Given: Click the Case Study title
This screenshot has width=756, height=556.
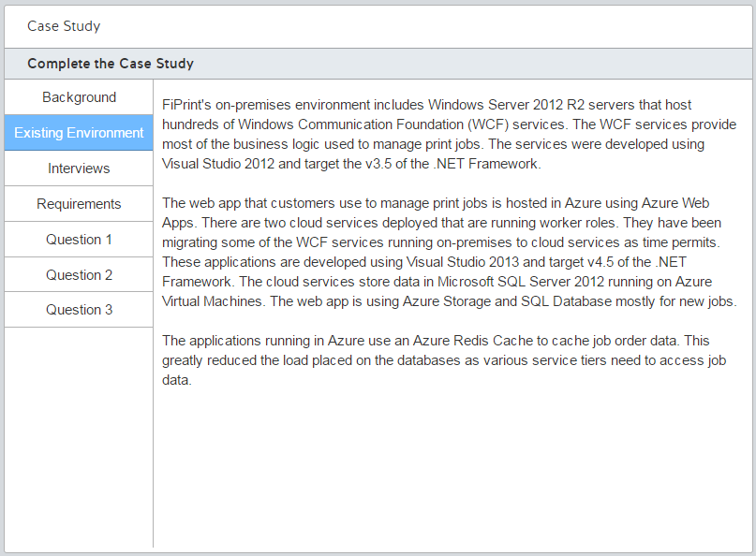Looking at the screenshot, I should click(x=64, y=26).
